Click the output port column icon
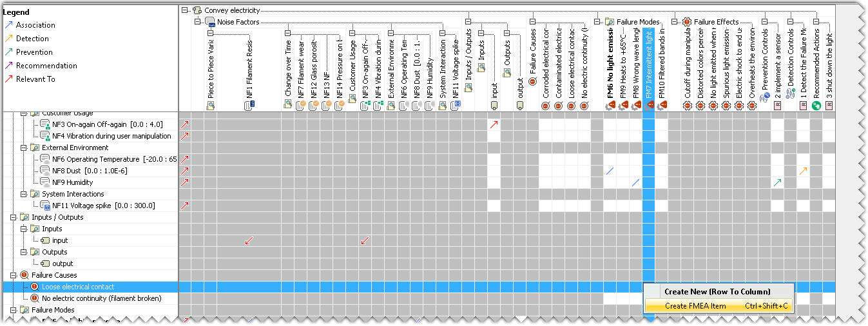Image resolution: width=868 pixels, height=326 pixels. pos(519,105)
